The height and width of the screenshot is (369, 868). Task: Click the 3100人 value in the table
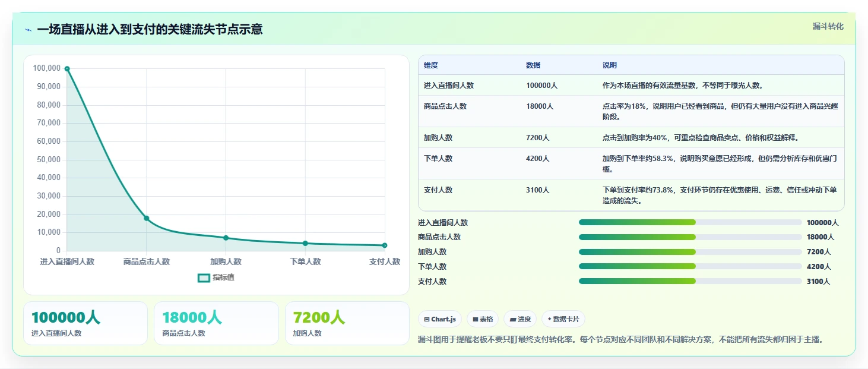(x=538, y=190)
